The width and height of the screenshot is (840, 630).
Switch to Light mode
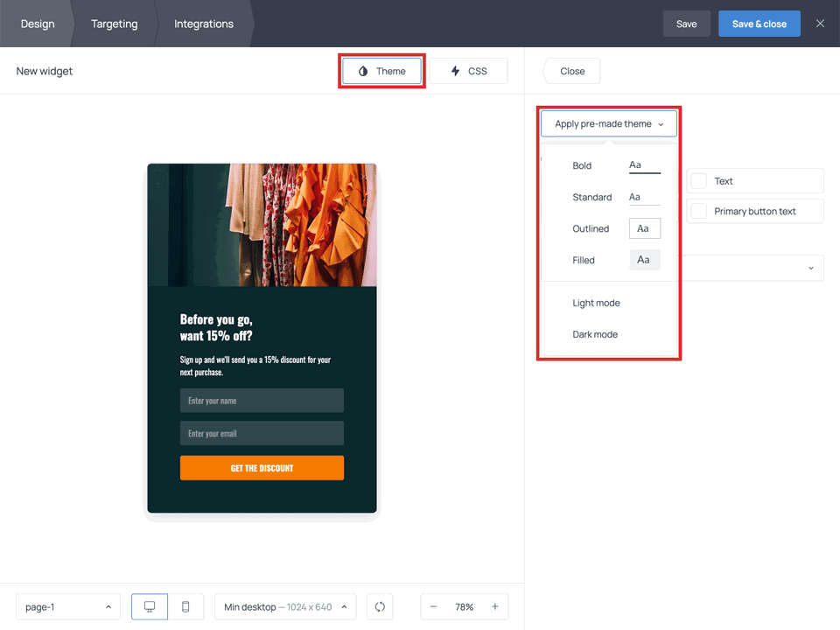point(596,303)
